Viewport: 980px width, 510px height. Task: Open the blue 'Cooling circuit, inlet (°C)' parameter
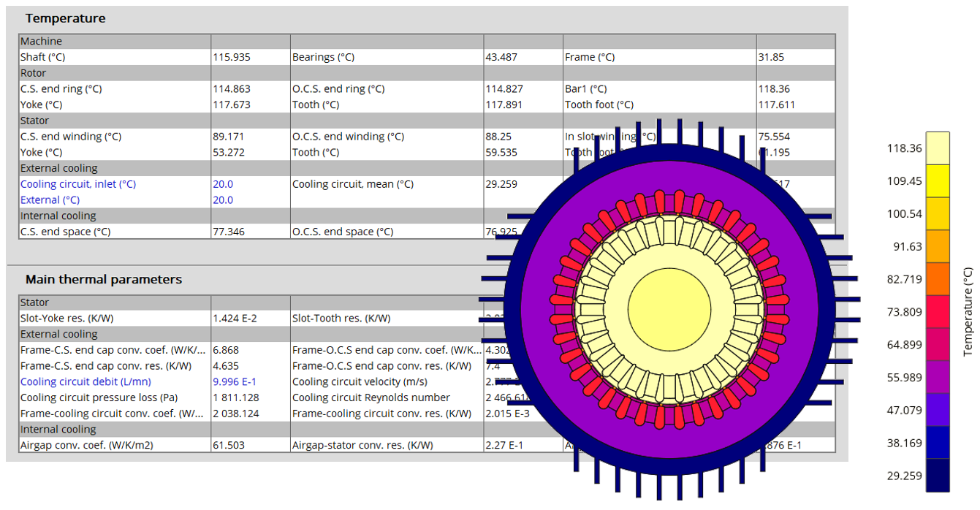(x=78, y=184)
